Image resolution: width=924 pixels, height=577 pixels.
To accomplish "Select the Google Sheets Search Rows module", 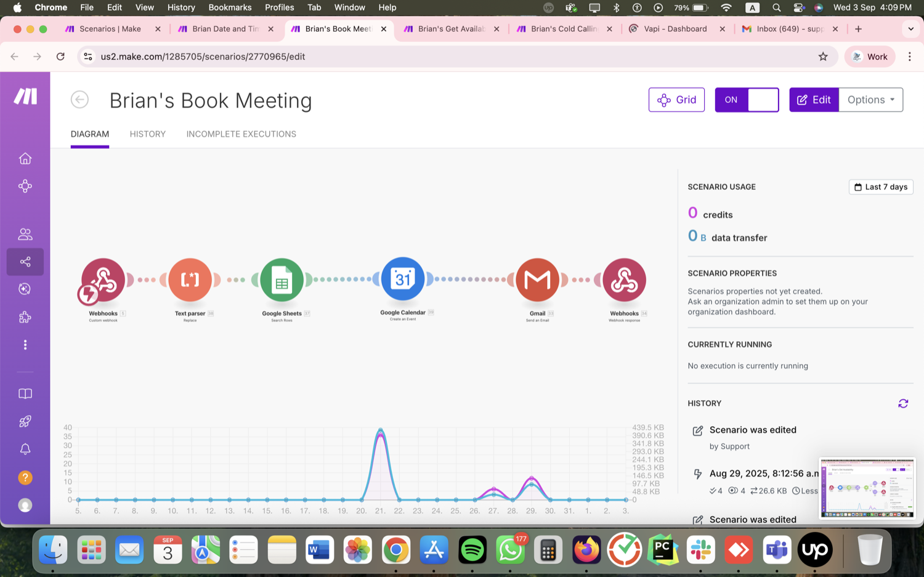I will pyautogui.click(x=282, y=280).
